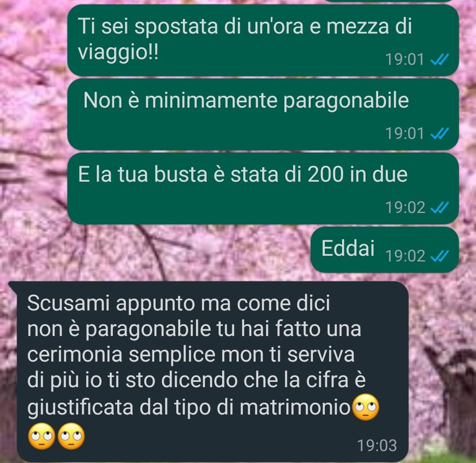Tap the eye-roll emoji after 'matrimonio'
This screenshot has height=463, width=476.
pyautogui.click(x=366, y=407)
